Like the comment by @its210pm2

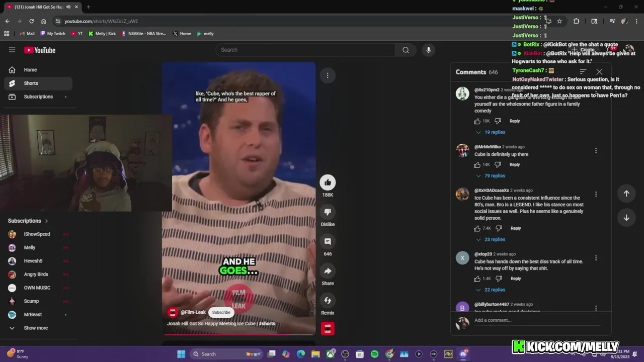coord(477,121)
